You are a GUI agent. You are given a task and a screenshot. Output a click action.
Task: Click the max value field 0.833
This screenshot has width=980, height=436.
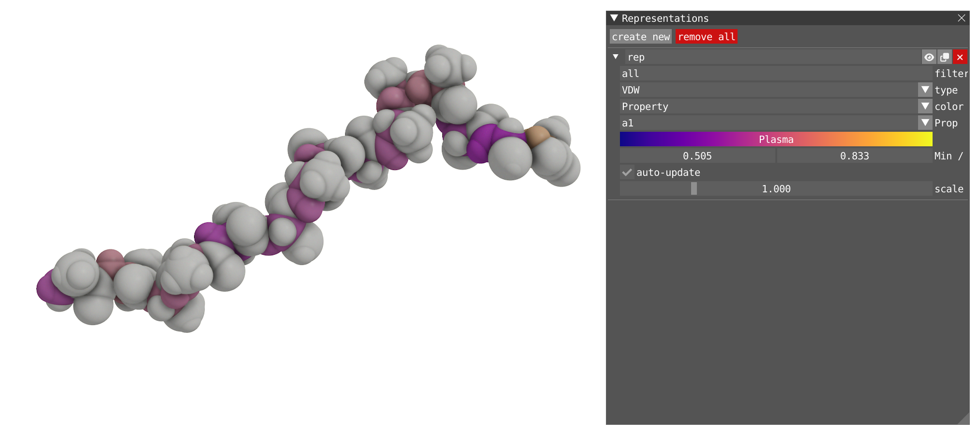pyautogui.click(x=855, y=156)
